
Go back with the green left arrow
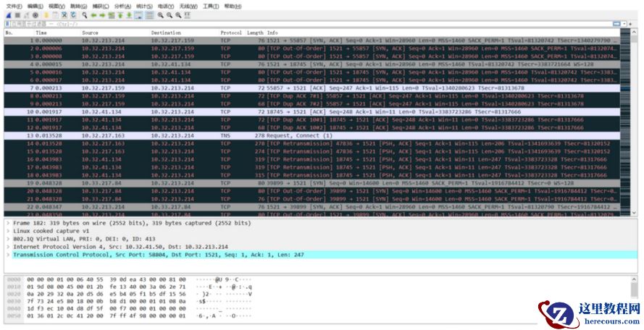coord(94,14)
